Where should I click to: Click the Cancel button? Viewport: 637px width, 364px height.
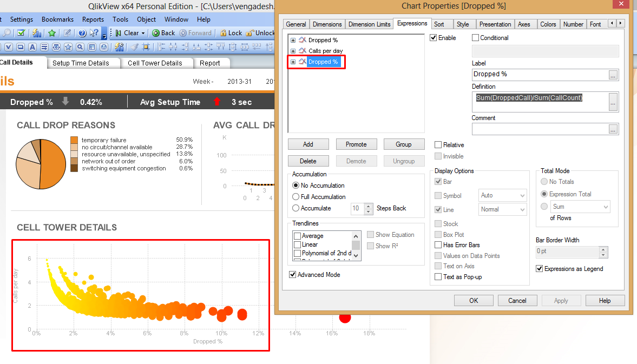pyautogui.click(x=517, y=301)
